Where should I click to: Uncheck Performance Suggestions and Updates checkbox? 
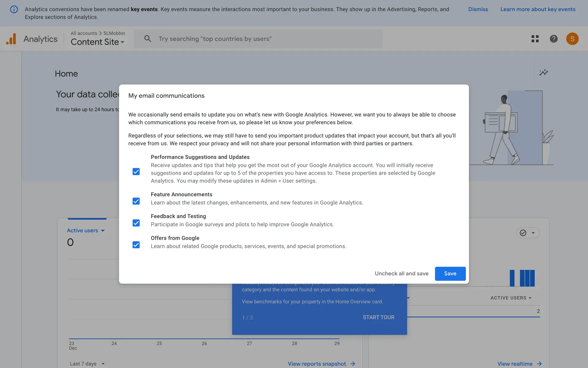[136, 172]
